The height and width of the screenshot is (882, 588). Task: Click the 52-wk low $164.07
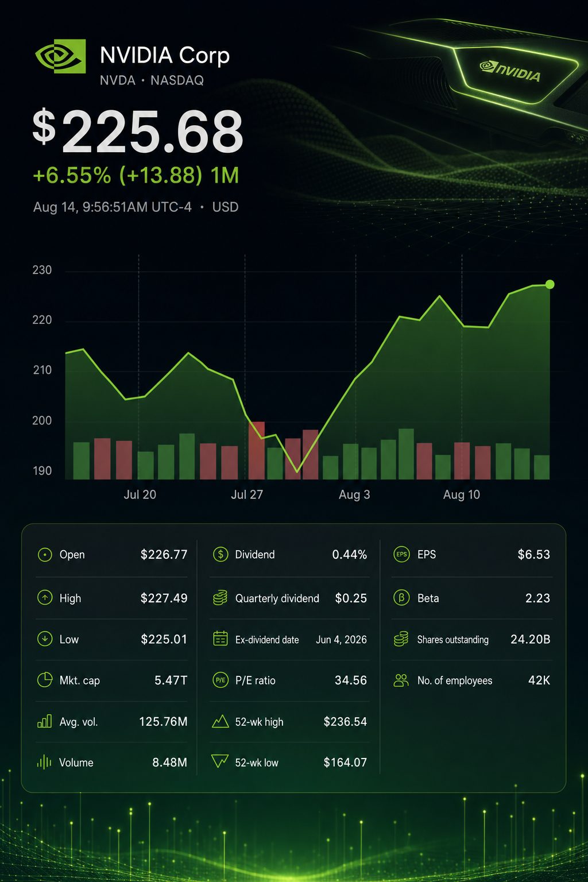(345, 763)
